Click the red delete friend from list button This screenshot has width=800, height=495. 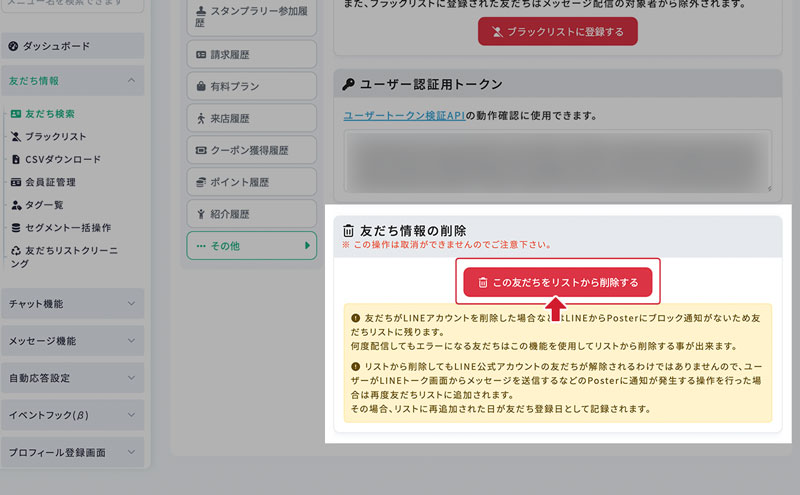coord(557,283)
